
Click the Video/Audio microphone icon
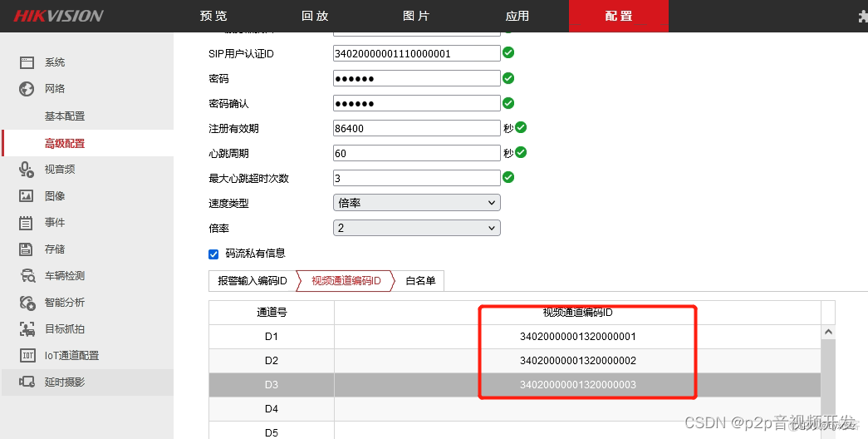pos(27,170)
